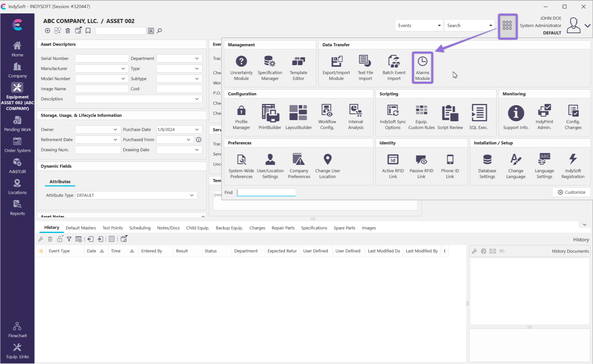Viewport: 593px width, 364px height.
Task: Click the Customize button
Action: pos(571,192)
